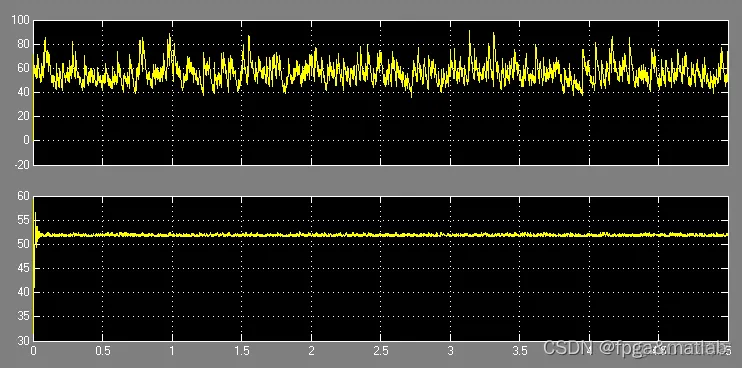The width and height of the screenshot is (742, 368).
Task: Select the 3 label on the time axis
Action: (x=450, y=351)
